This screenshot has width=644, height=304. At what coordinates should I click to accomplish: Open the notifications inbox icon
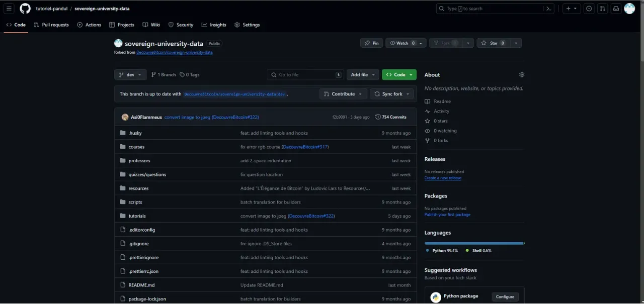pos(615,9)
